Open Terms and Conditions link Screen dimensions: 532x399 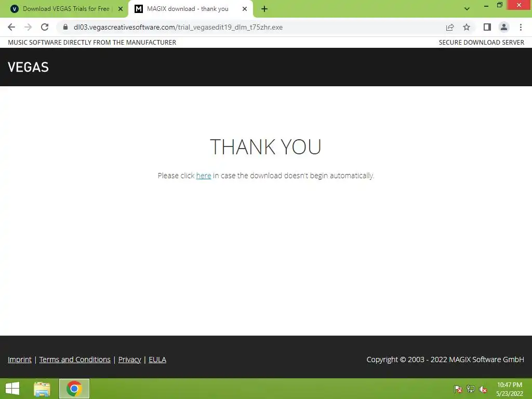pyautogui.click(x=75, y=360)
